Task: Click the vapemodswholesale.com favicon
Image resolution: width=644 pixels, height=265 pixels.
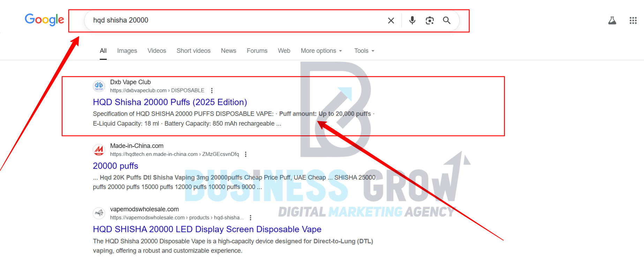Action: coord(99,213)
